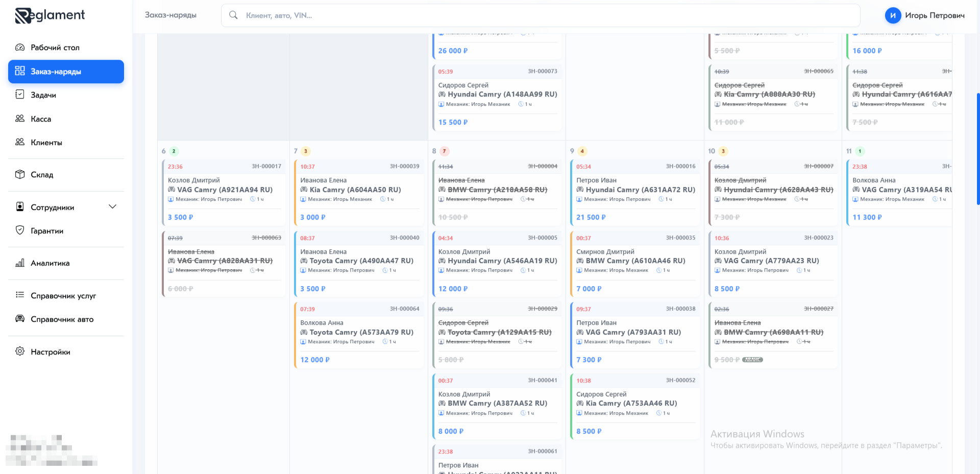Click mechanic icon in order ЗН-000017
The image size is (980, 474).
click(170, 199)
